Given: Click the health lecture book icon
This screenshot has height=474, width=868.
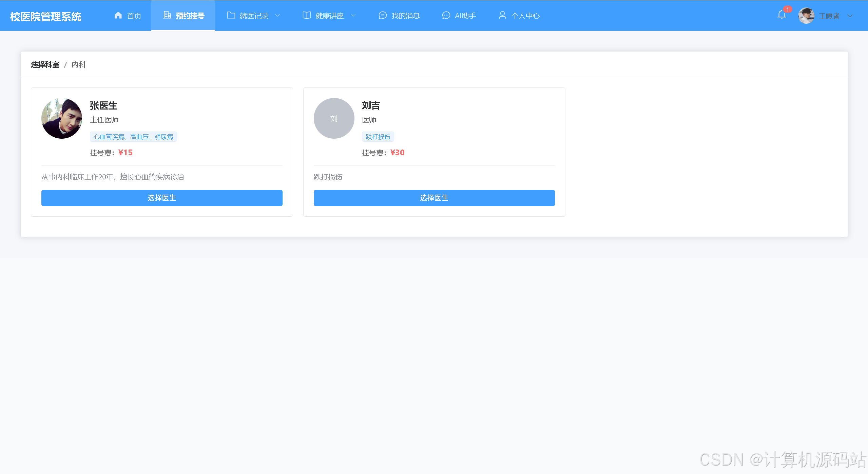Looking at the screenshot, I should (307, 15).
